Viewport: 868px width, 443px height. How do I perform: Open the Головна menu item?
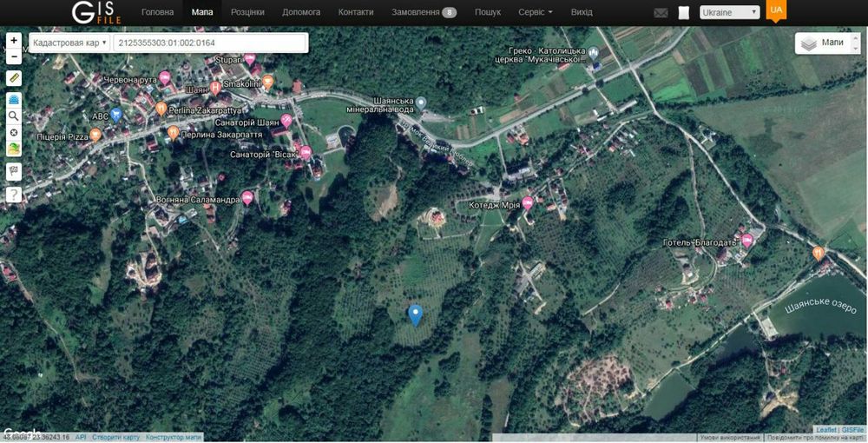click(157, 12)
